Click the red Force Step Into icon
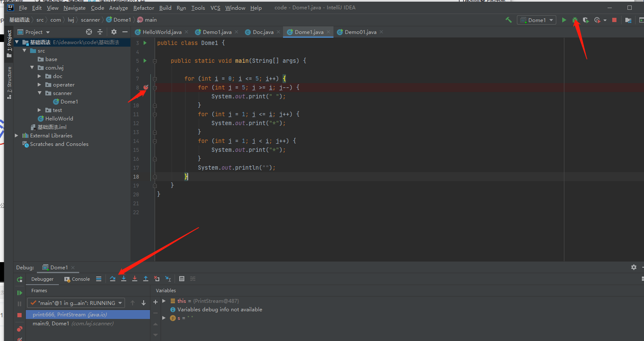 tap(135, 279)
